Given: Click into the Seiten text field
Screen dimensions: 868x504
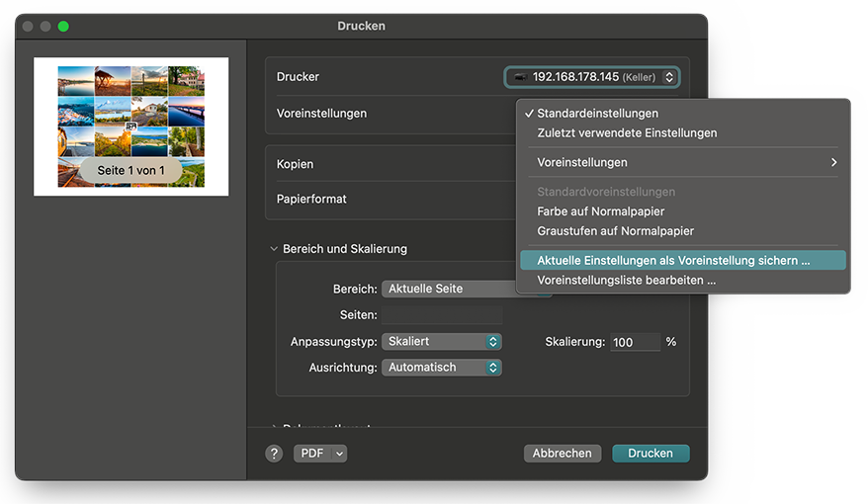Looking at the screenshot, I should point(442,315).
